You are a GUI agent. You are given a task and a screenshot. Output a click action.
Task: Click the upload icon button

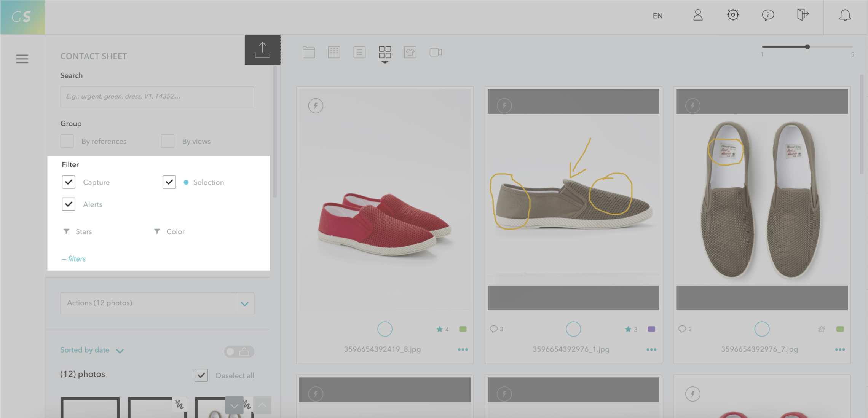[262, 50]
